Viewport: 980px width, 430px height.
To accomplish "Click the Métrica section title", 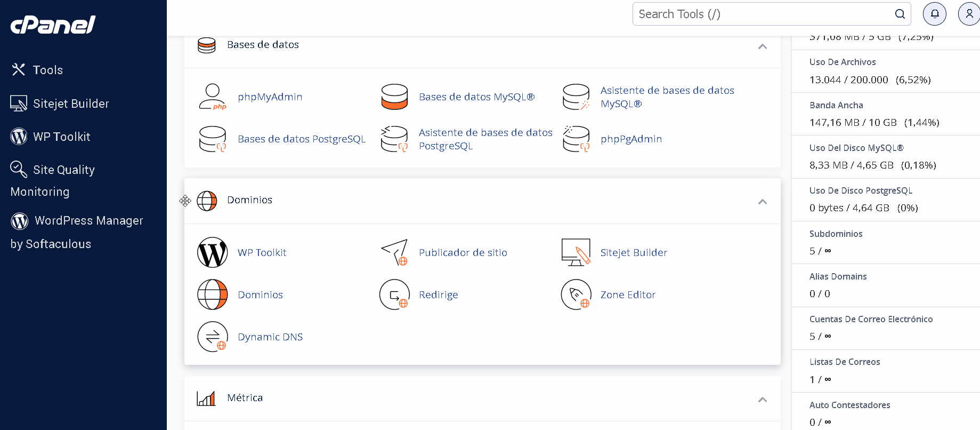I will tap(245, 397).
